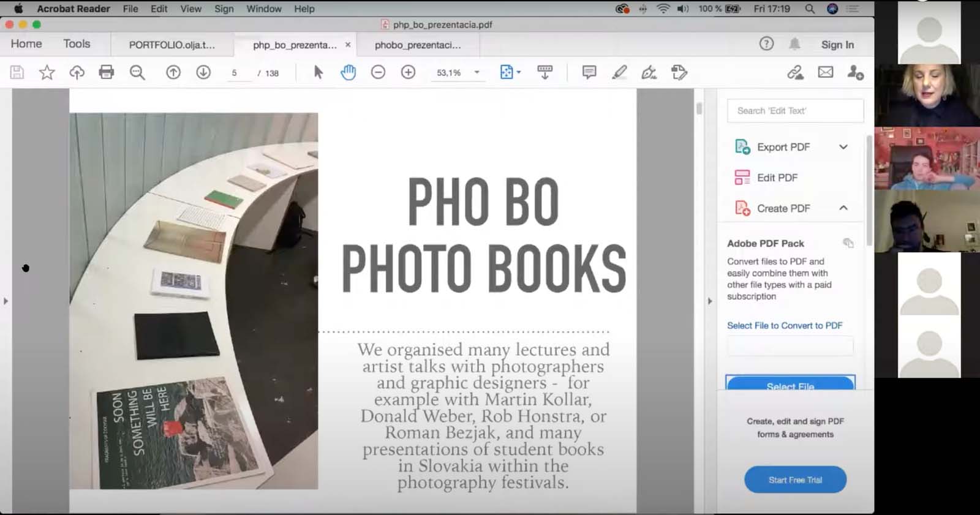Collapse the Create PDF section

click(843, 208)
